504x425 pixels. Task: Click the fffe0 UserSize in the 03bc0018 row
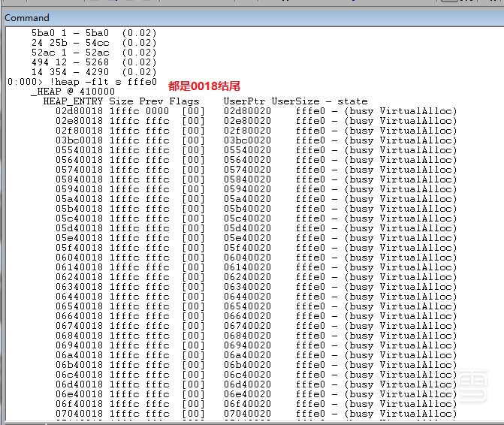click(310, 140)
